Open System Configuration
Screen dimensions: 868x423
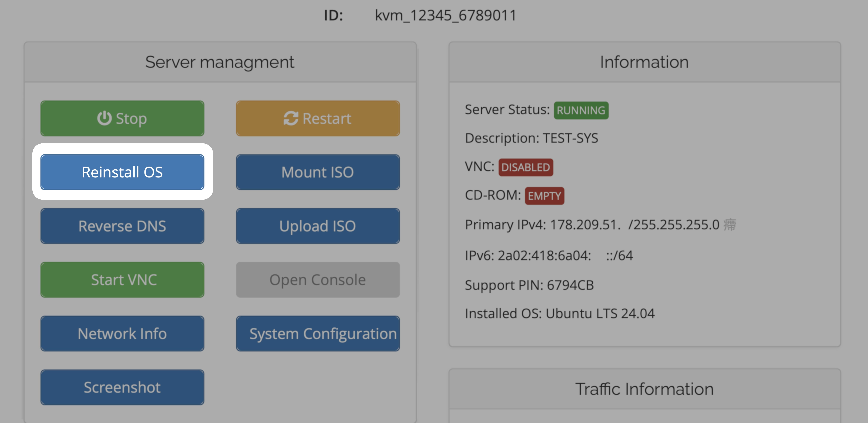[x=318, y=334]
